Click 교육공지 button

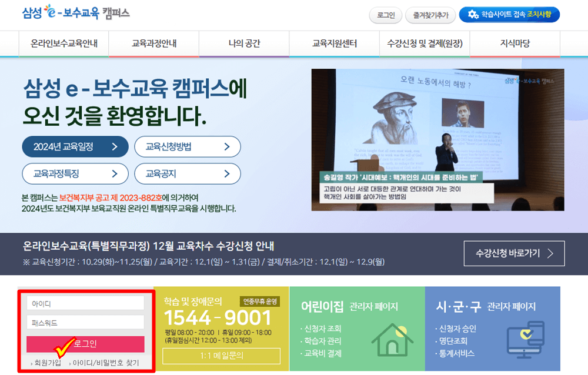tap(188, 173)
